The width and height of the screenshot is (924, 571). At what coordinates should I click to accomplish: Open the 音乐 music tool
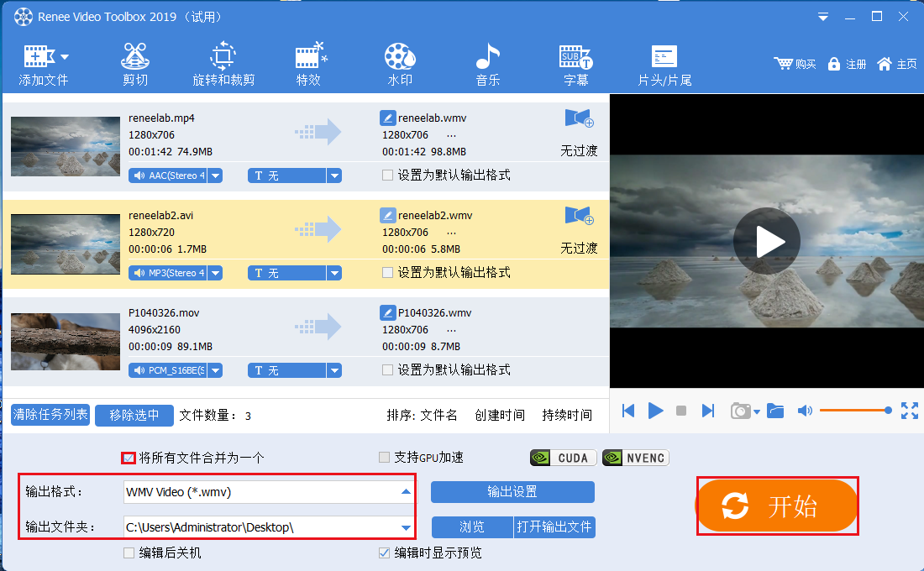488,65
